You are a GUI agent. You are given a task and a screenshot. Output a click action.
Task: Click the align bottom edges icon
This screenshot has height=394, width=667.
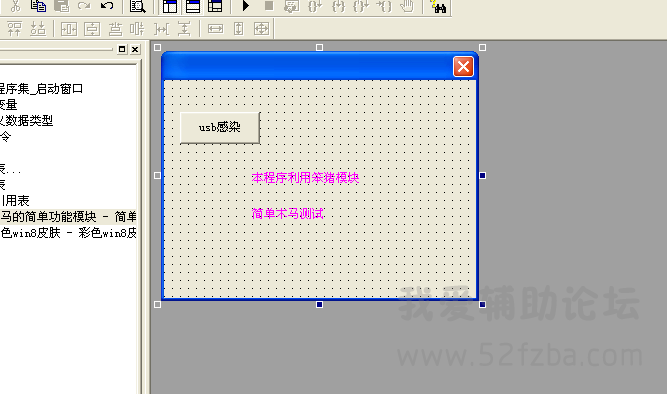tap(38, 29)
